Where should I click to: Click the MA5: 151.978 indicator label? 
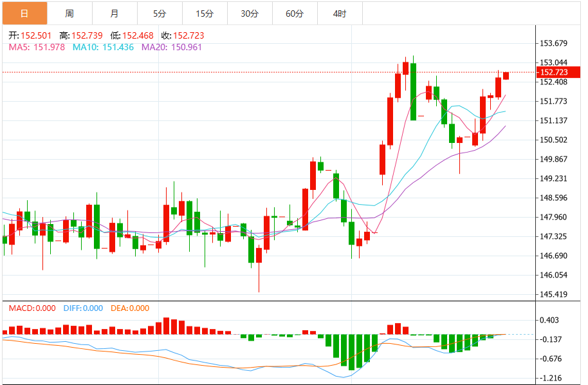(37, 47)
